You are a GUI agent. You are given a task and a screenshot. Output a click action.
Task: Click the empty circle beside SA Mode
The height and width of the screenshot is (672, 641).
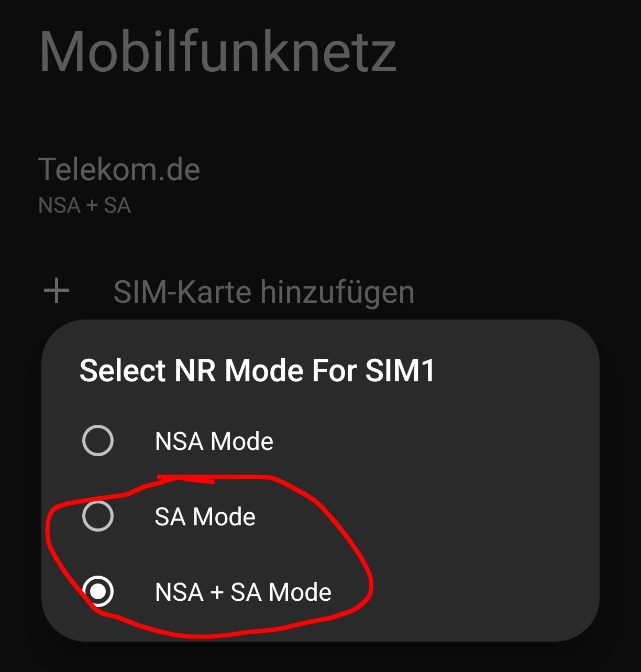(x=98, y=516)
